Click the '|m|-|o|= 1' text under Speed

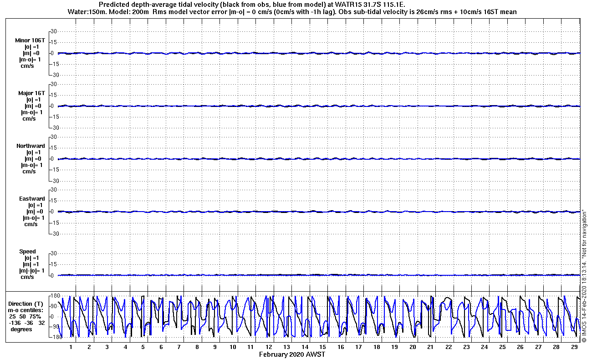coord(32,271)
